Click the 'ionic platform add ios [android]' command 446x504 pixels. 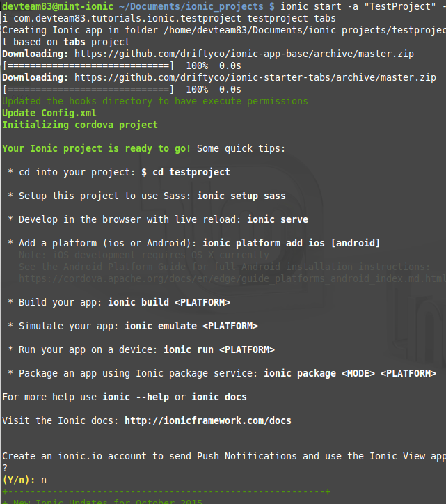291,243
